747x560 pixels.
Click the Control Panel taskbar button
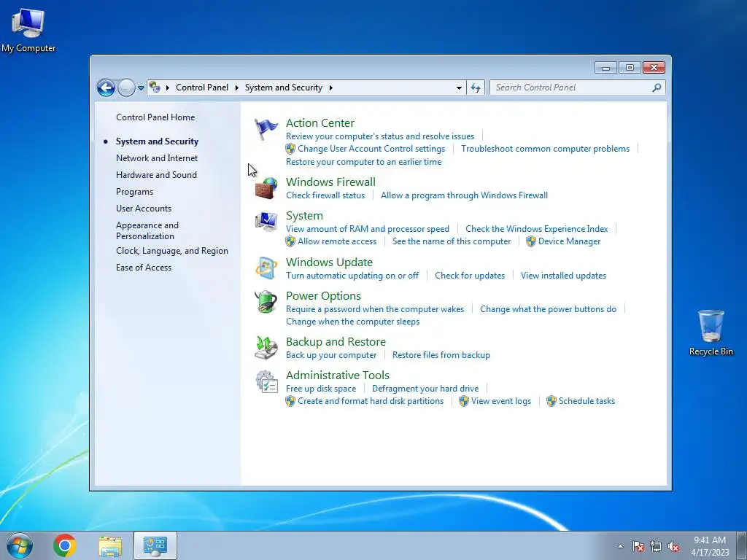(155, 545)
